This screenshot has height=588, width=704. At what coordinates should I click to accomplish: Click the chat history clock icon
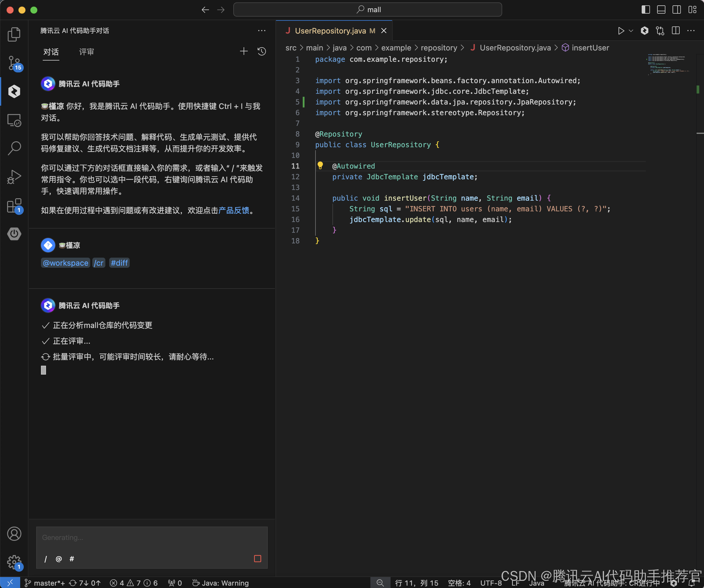coord(261,51)
